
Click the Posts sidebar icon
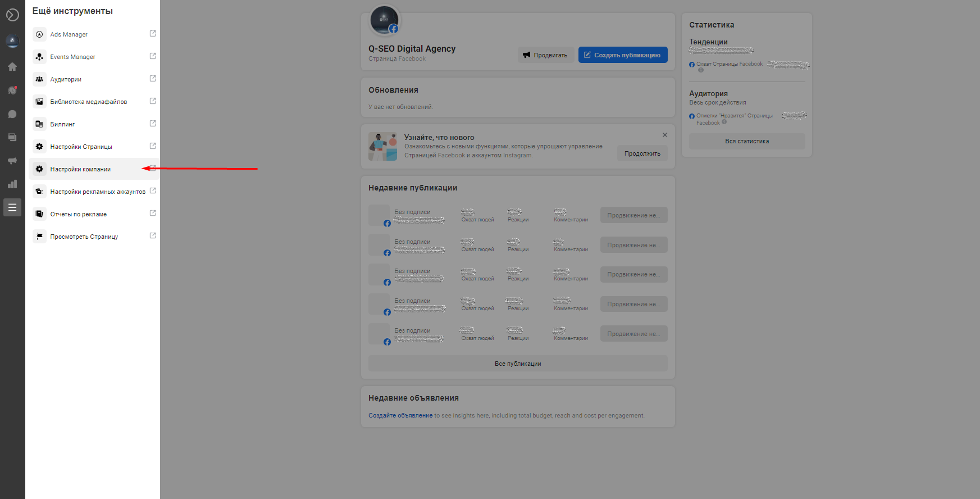coord(12,137)
